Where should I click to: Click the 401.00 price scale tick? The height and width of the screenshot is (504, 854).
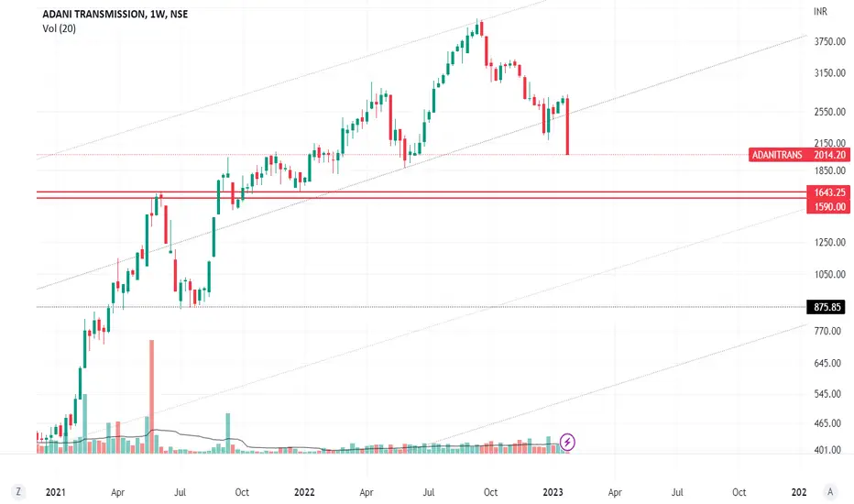827,450
